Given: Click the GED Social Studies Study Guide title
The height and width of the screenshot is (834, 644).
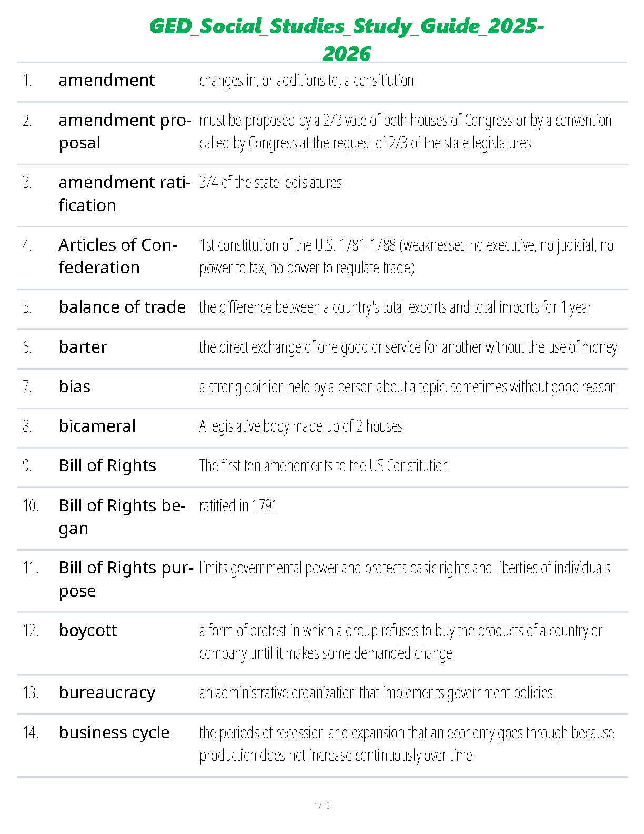Looking at the screenshot, I should 347,39.
